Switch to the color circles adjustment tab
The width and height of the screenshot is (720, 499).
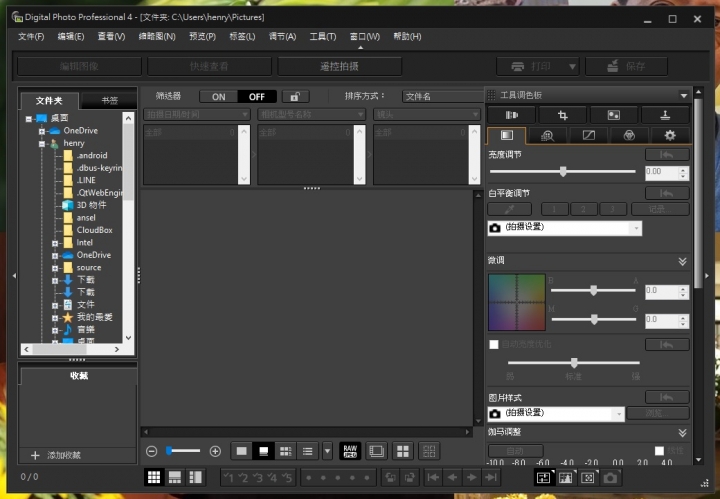629,135
